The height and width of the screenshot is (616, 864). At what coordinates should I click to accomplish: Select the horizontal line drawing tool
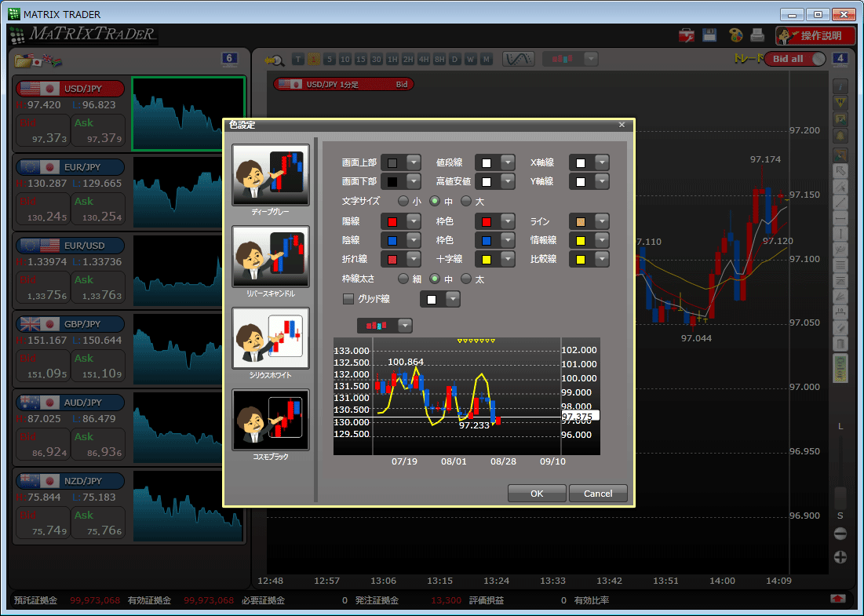coord(840,219)
